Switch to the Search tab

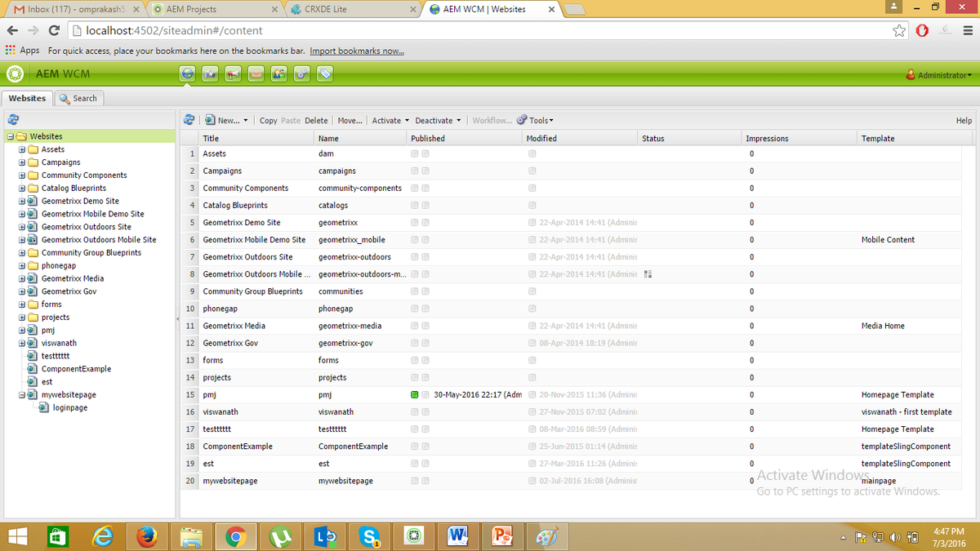tap(79, 98)
